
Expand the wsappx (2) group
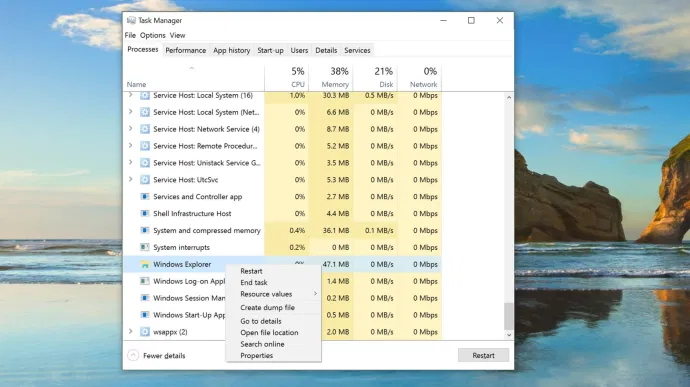pyautogui.click(x=130, y=331)
